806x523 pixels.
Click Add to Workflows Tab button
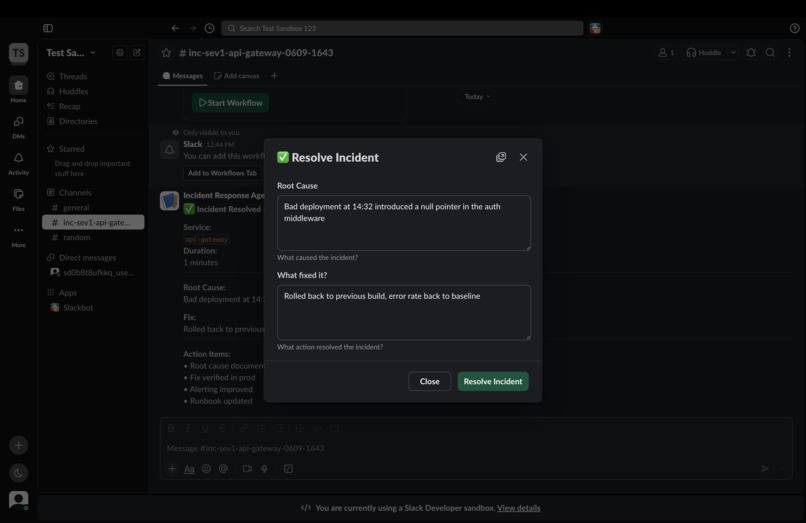(222, 173)
